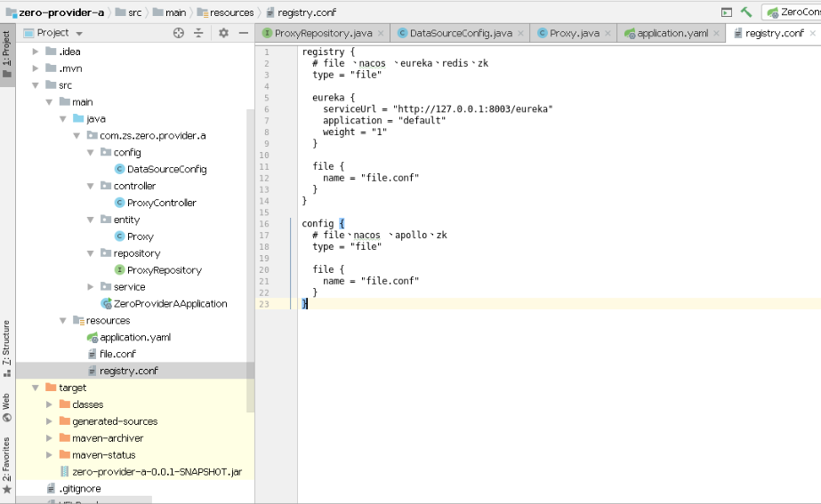
Task: Click the locate/scroll from source target icon
Action: point(179,33)
